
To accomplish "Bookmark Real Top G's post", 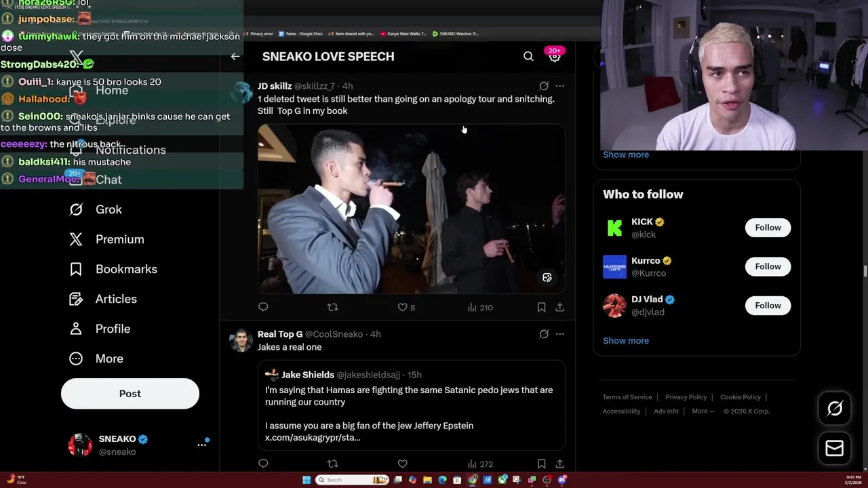I will (541, 464).
